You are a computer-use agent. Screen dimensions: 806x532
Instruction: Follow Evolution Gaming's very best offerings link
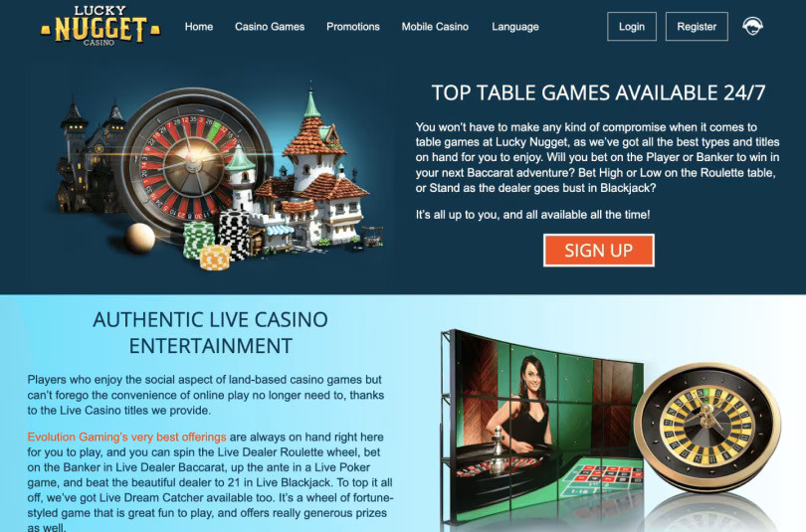126,437
